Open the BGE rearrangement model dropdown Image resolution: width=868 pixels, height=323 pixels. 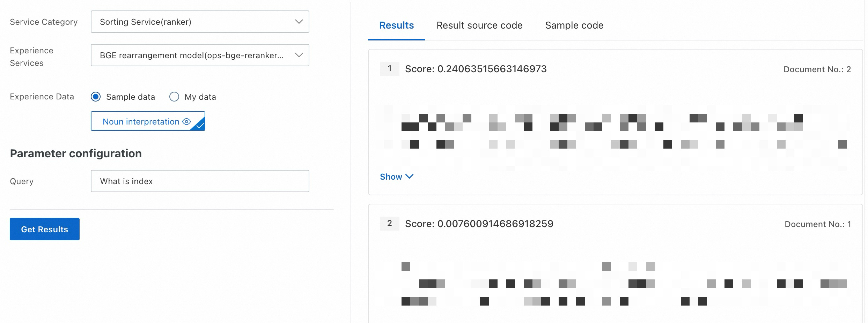[x=199, y=55]
